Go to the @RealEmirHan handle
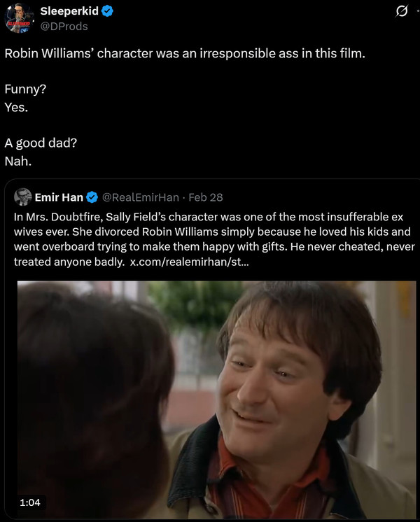This screenshot has height=522, width=420. click(141, 197)
